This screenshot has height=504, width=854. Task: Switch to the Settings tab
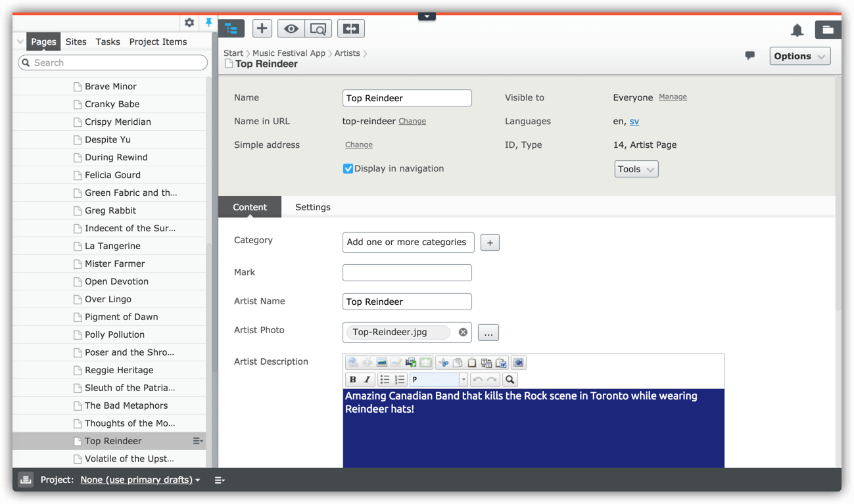tap(312, 207)
